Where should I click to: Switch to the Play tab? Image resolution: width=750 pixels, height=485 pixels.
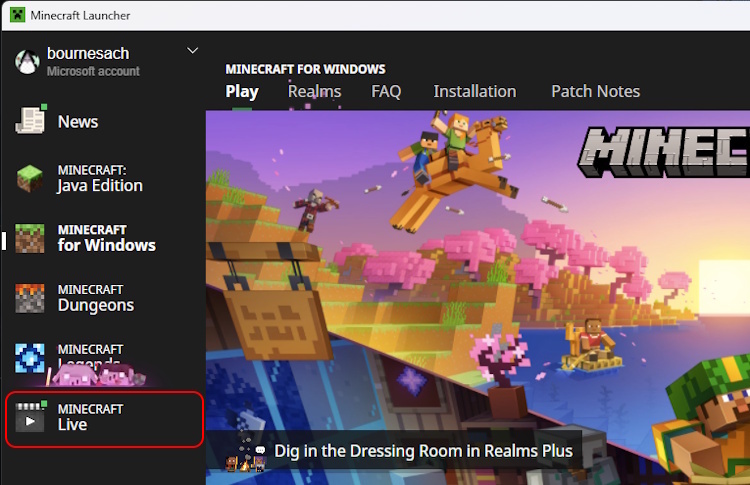[242, 91]
